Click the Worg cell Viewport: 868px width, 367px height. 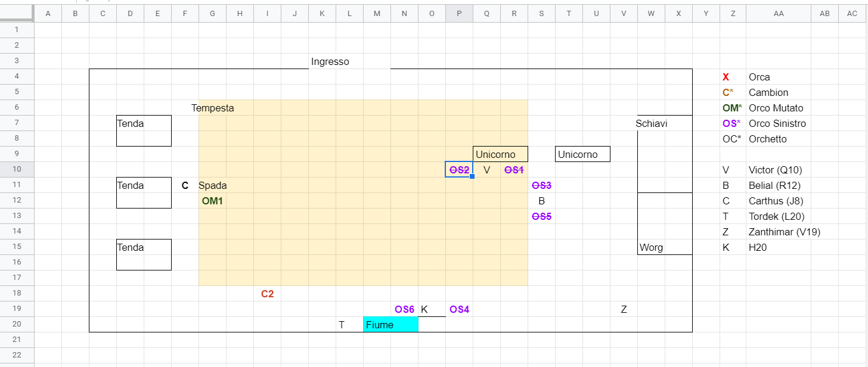(x=651, y=247)
